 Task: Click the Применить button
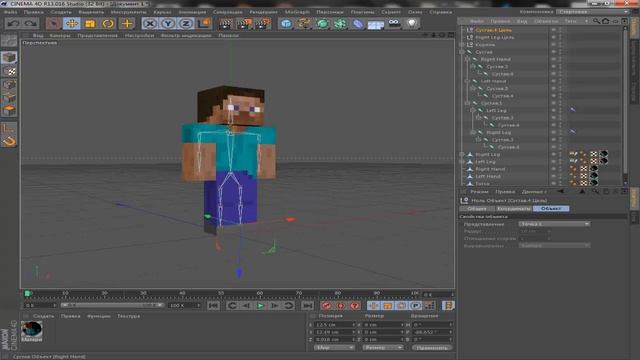tap(432, 348)
